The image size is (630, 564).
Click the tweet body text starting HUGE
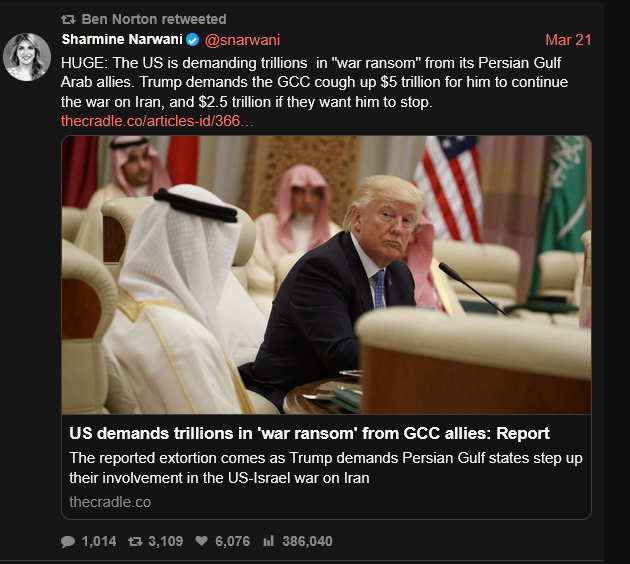point(314,82)
